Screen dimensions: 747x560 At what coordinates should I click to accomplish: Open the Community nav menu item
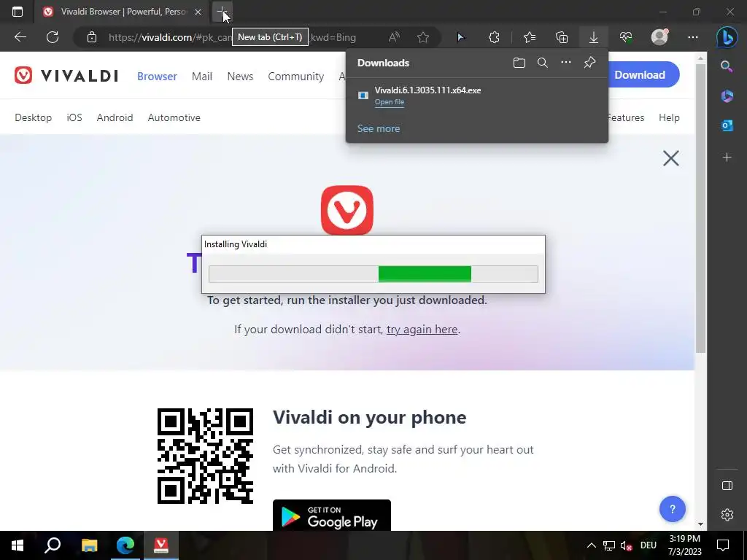pyautogui.click(x=296, y=76)
